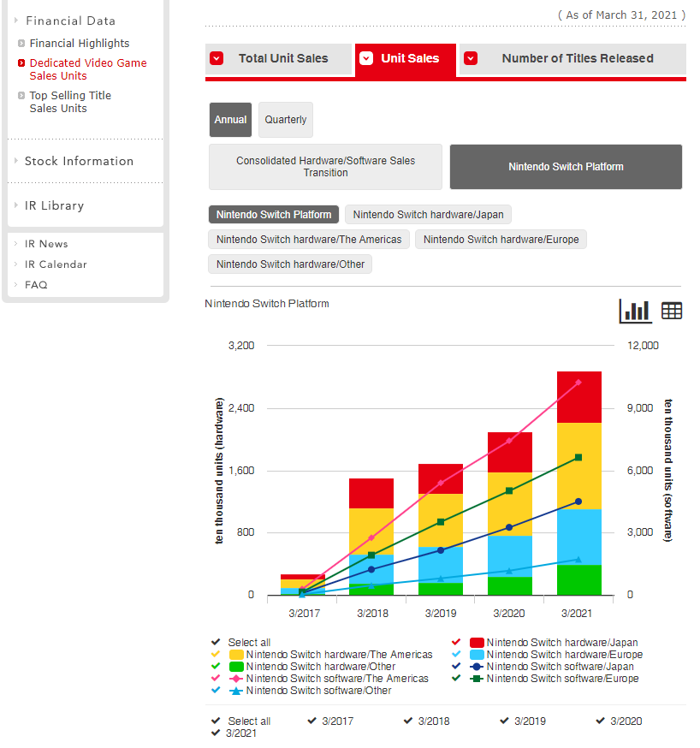Open IR News link
Image resolution: width=700 pixels, height=748 pixels.
pos(46,244)
